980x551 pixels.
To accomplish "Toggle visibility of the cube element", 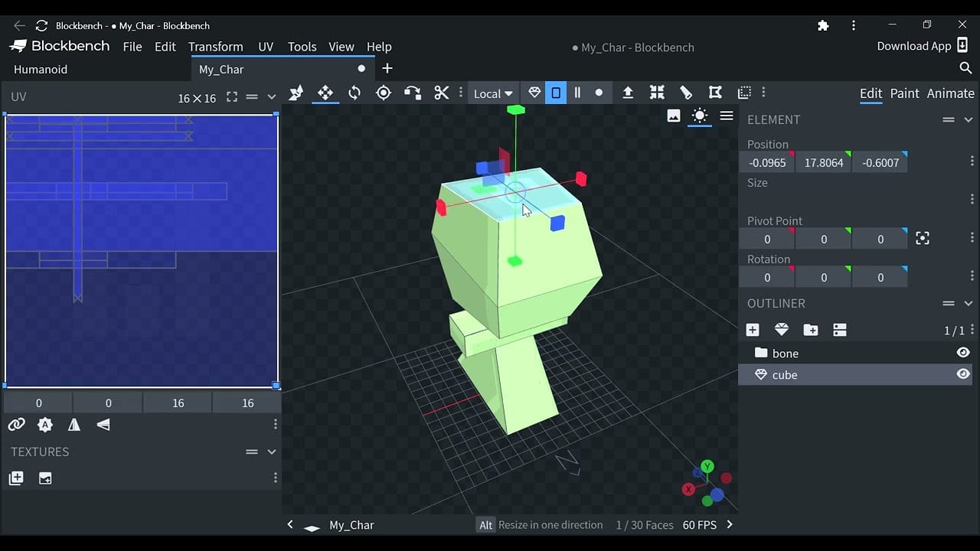I will [963, 374].
